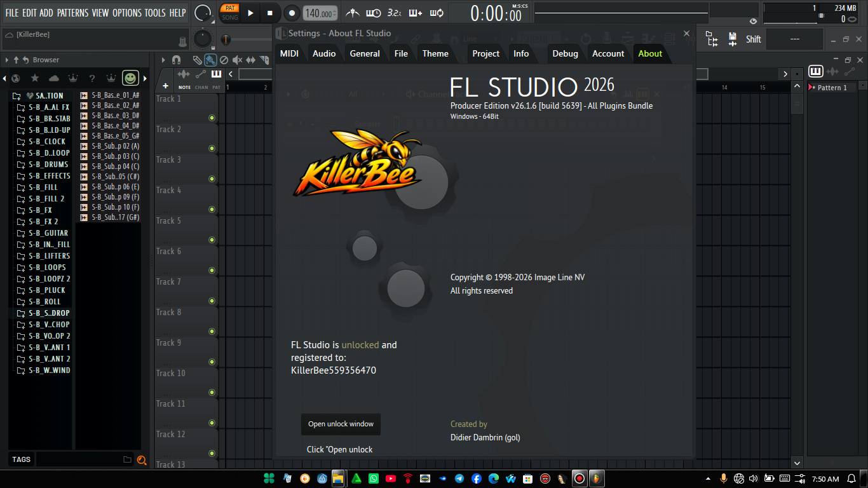Open the Debug settings tab

pyautogui.click(x=565, y=53)
